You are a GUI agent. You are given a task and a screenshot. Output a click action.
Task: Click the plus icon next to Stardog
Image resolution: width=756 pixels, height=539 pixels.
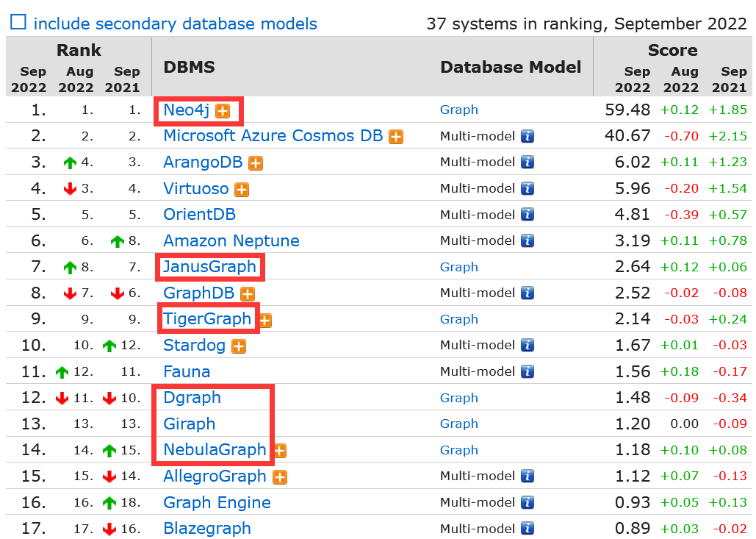tap(239, 346)
